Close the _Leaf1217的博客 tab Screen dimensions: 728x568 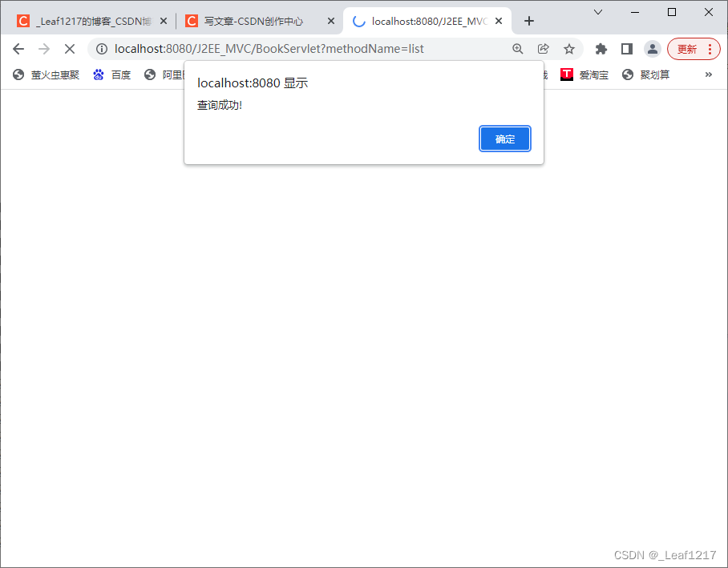164,22
